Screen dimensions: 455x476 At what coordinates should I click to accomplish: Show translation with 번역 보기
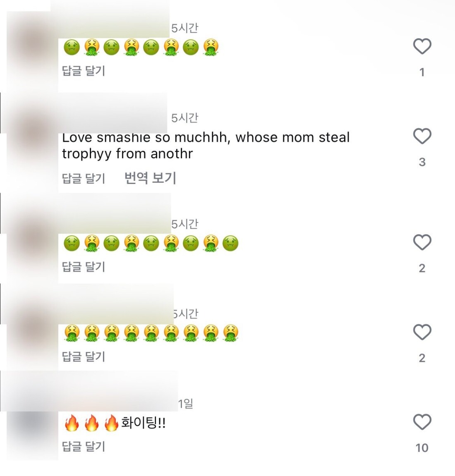150,178
